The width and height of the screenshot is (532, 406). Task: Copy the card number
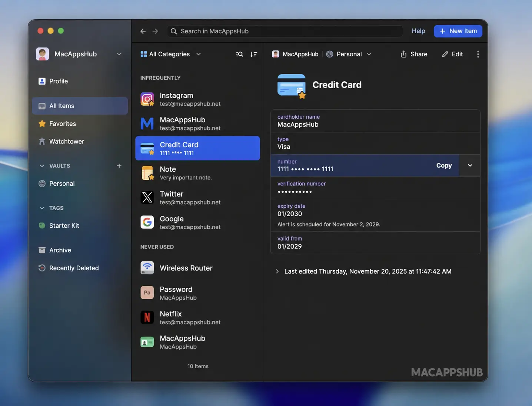tap(444, 165)
